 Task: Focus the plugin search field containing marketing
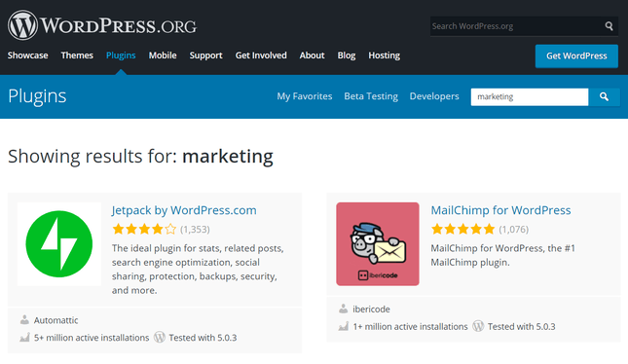pyautogui.click(x=530, y=97)
